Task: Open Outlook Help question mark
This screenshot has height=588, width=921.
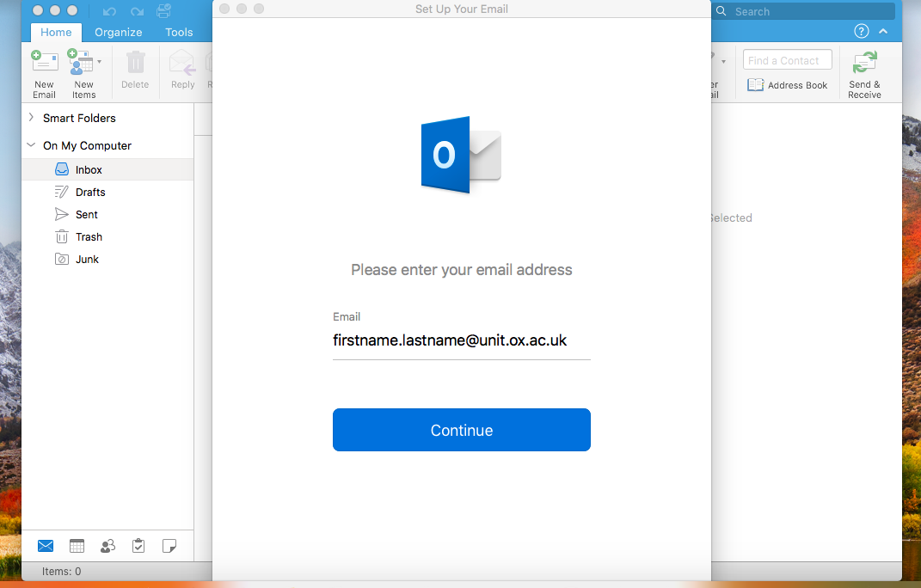Action: click(861, 31)
